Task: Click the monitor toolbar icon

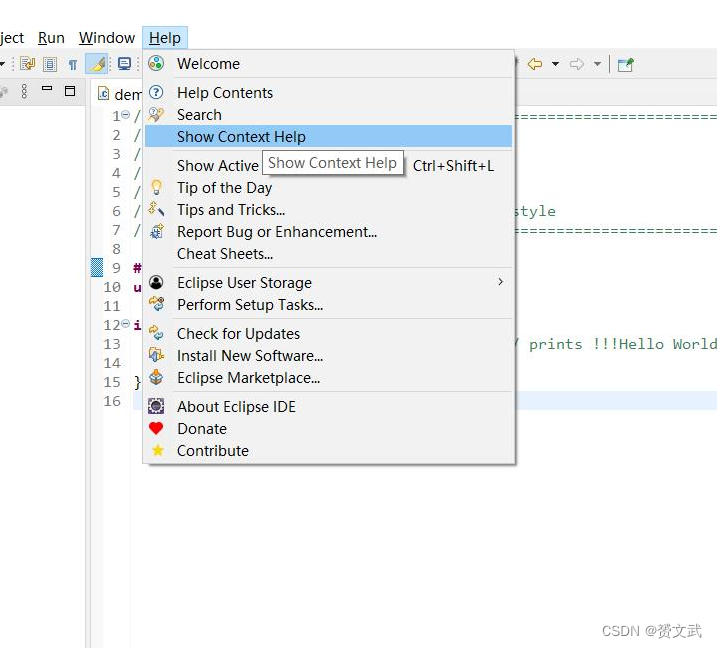Action: point(124,64)
